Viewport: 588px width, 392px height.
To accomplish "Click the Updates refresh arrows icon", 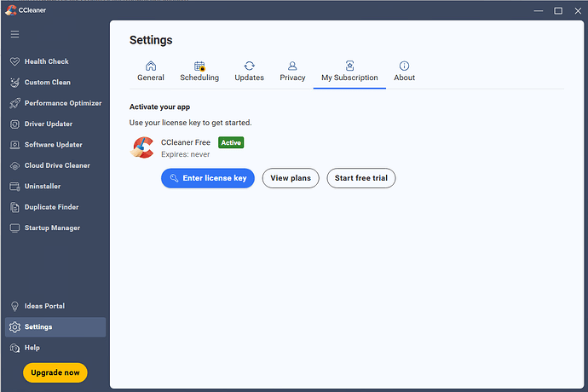I will (x=250, y=66).
